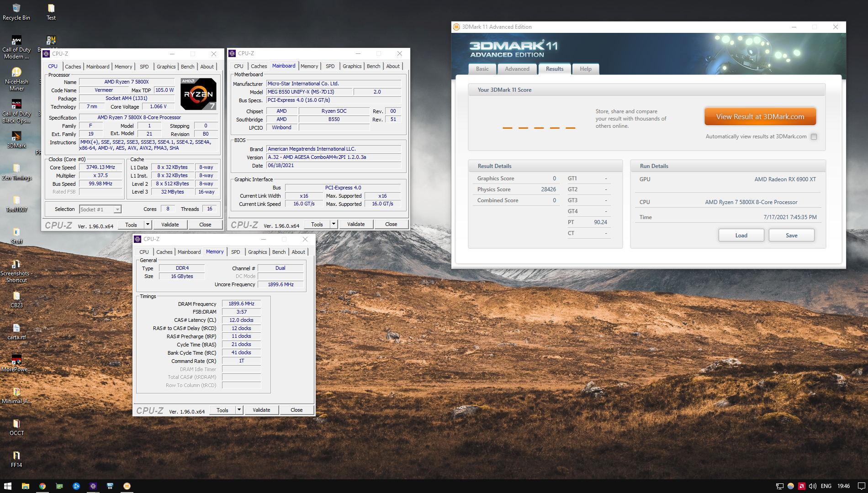Viewport: 868px width, 493px height.
Task: Open the Socket #1 selection dropdown
Action: pyautogui.click(x=100, y=209)
